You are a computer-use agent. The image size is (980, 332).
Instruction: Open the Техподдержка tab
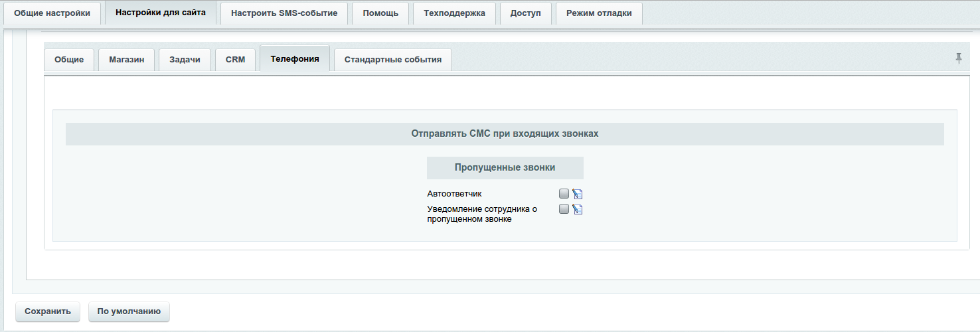[454, 13]
